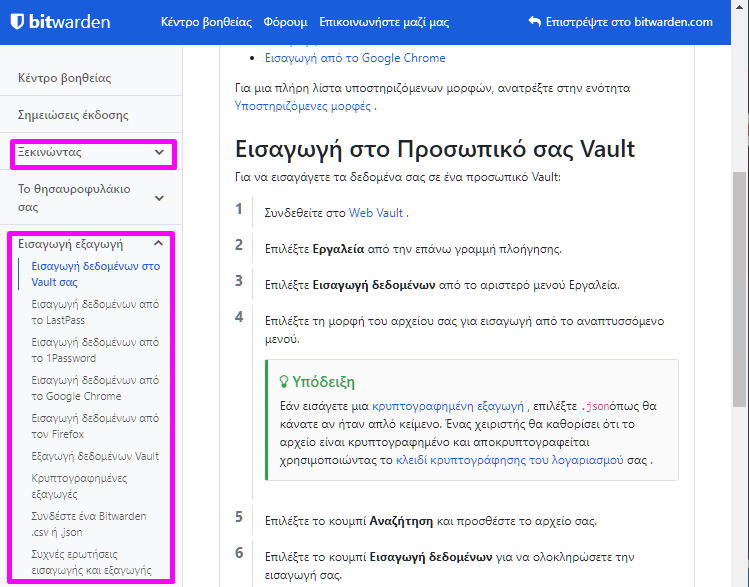This screenshot has width=749, height=587.
Task: Open Επικοινωνήστε μαζί μας in top navigation
Action: (x=384, y=22)
